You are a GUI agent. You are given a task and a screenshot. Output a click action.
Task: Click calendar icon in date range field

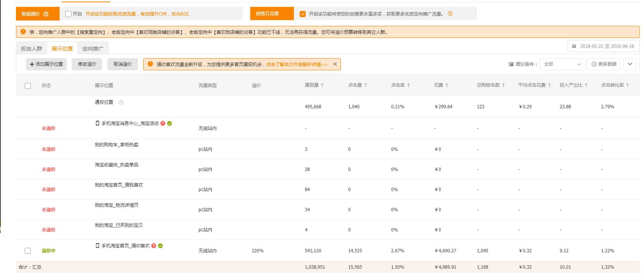click(574, 46)
